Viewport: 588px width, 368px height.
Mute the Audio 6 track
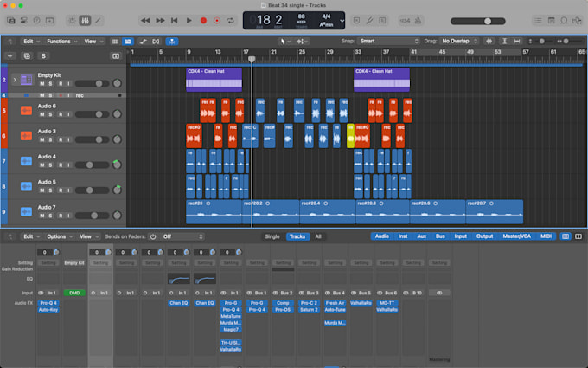(42, 114)
